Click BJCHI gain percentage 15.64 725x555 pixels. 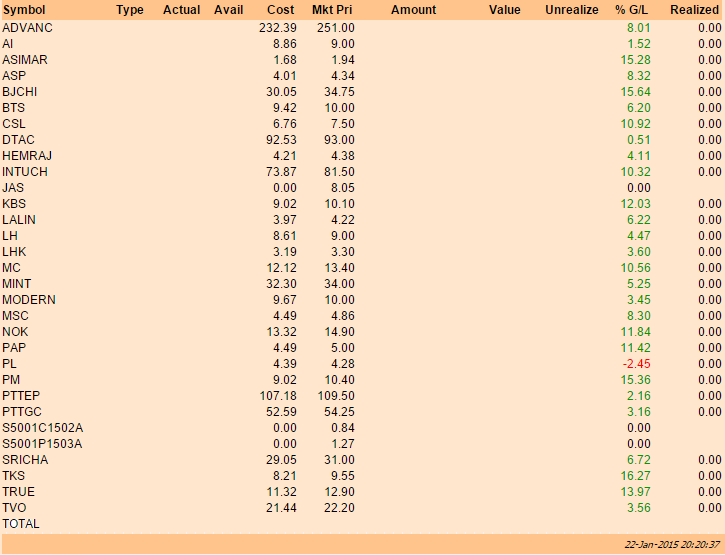635,92
